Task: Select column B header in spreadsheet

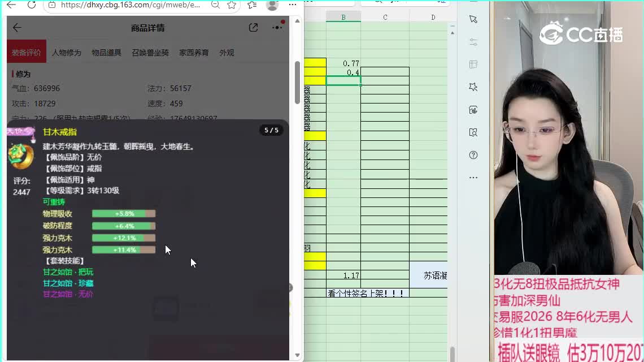Action: coord(343,18)
